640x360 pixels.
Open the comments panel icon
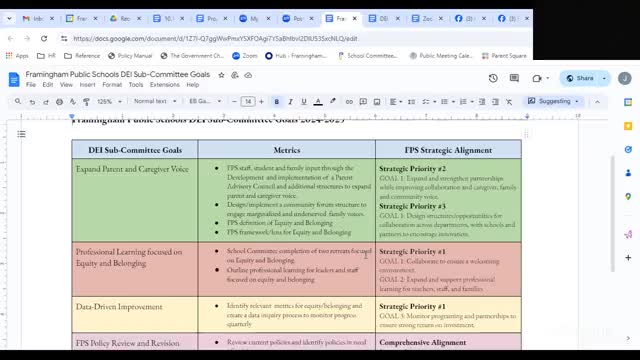[514, 78]
